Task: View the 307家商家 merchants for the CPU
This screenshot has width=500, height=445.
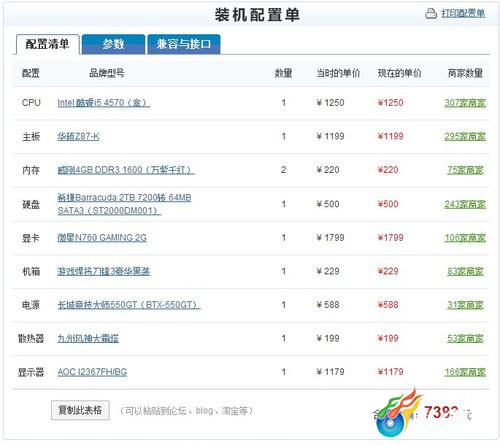Action: (465, 103)
